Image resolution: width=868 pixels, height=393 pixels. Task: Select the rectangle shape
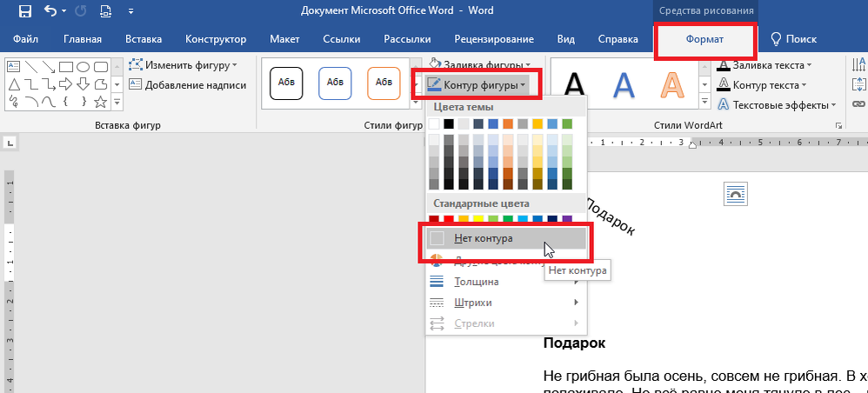click(66, 67)
